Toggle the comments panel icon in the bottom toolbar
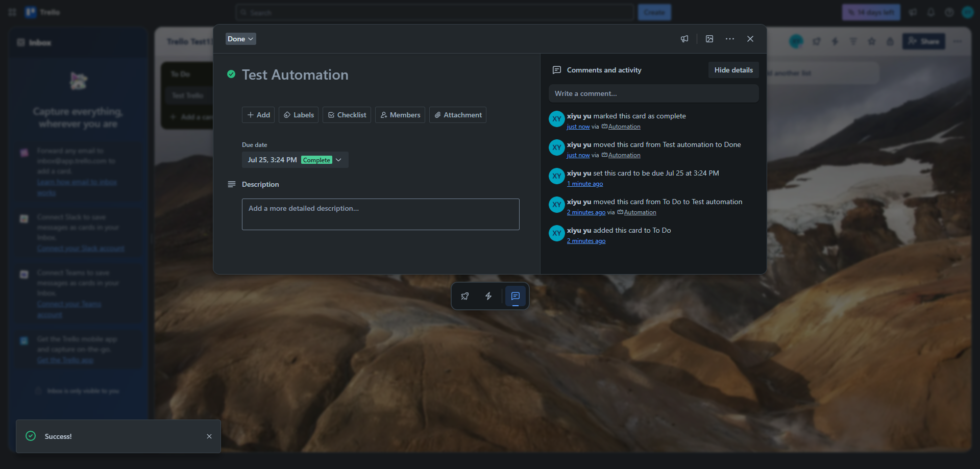The height and width of the screenshot is (469, 980). [x=516, y=296]
